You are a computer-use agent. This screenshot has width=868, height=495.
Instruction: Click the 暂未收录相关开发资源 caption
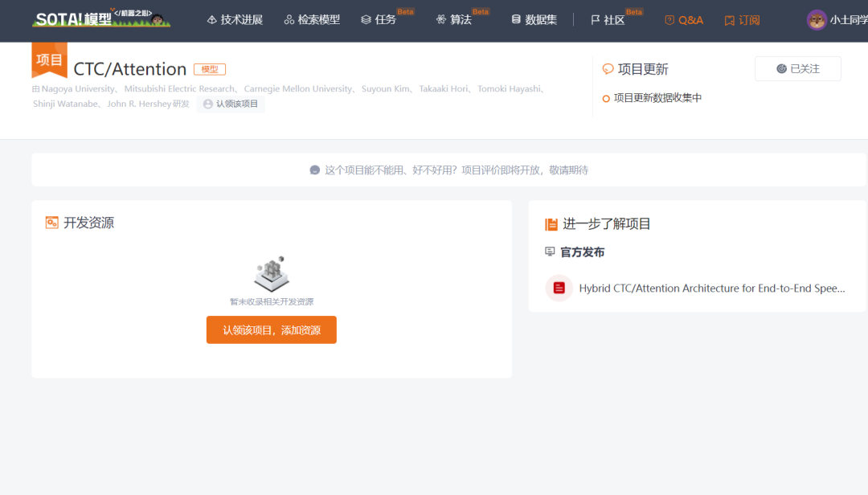tap(272, 302)
